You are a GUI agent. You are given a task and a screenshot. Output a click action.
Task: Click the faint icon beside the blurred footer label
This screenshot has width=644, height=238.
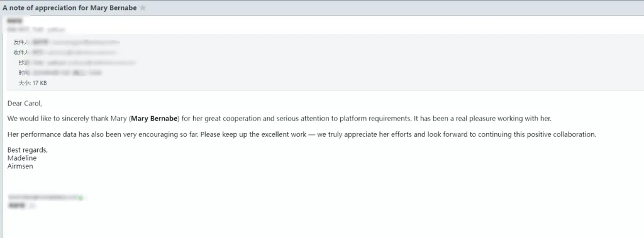32,205
